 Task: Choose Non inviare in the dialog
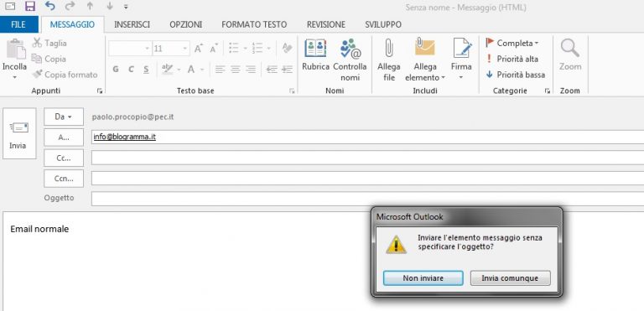tap(423, 278)
